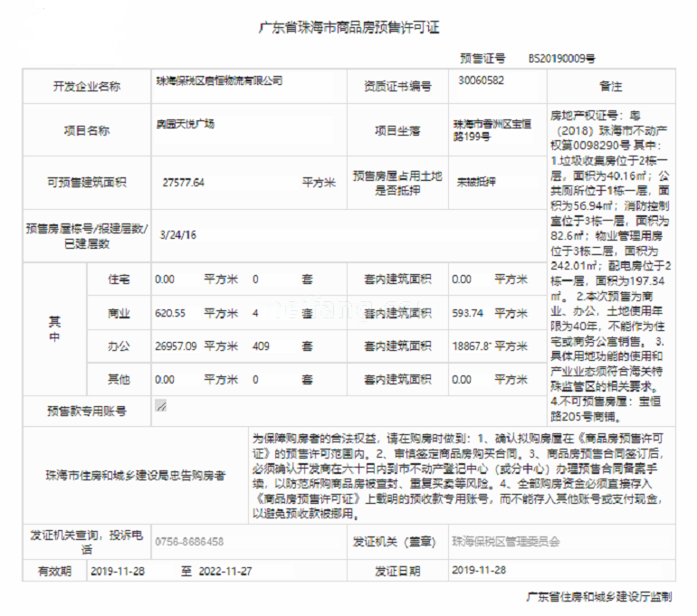Click the project name 奥园天悦广场
Image resolution: width=697 pixels, height=616 pixels.
[x=186, y=122]
